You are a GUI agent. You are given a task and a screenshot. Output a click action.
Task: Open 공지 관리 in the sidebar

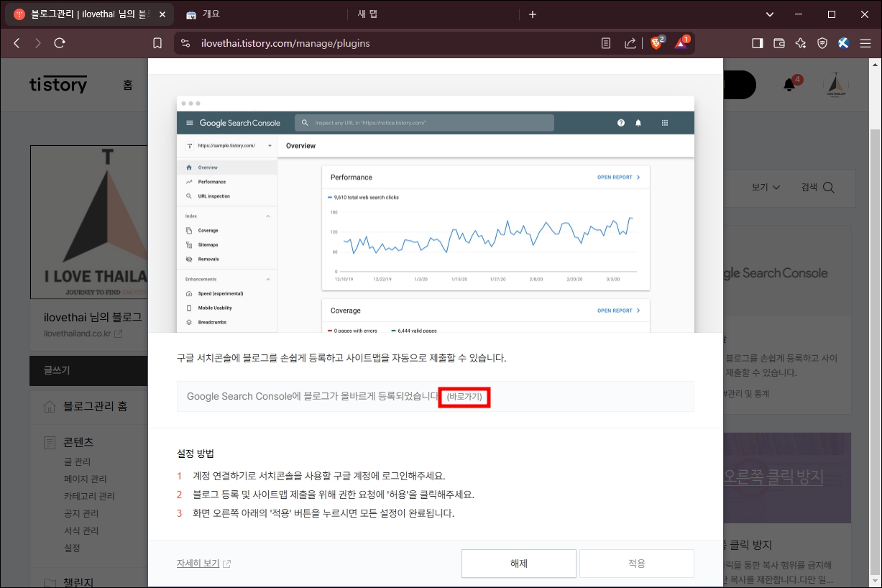tap(81, 513)
